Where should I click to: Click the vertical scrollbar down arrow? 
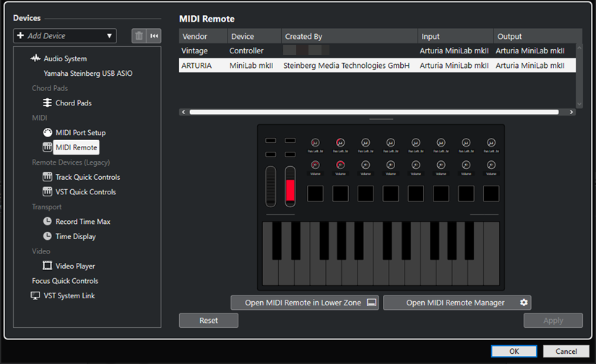pyautogui.click(x=579, y=104)
